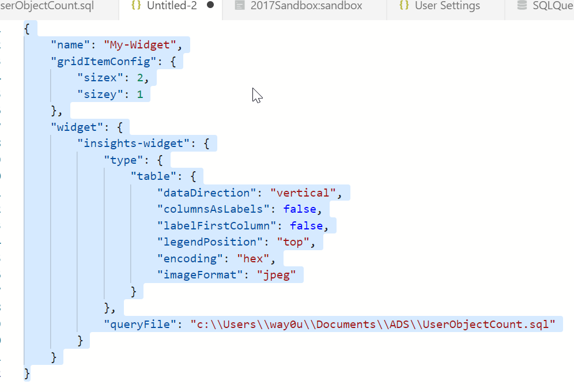Click the false value of columnsAsLabels

tap(299, 209)
